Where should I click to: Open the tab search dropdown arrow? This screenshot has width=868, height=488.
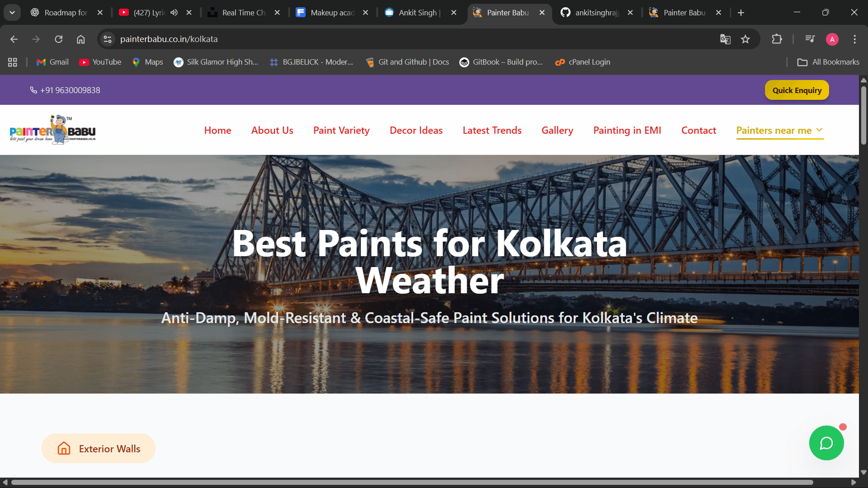[x=12, y=13]
